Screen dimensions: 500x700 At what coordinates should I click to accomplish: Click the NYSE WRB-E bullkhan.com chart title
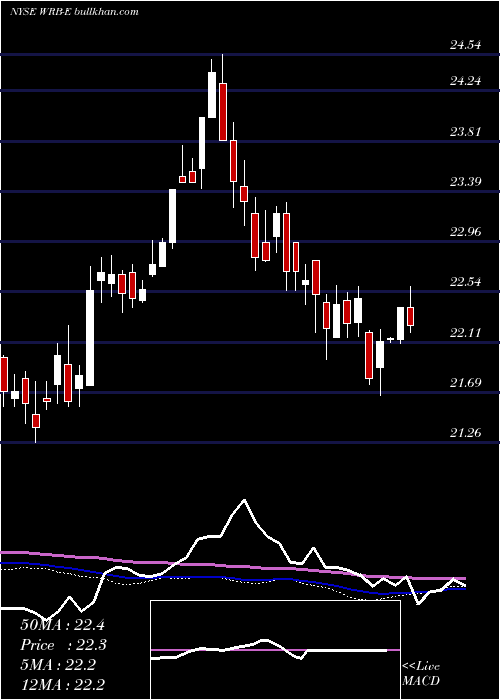[x=74, y=11]
